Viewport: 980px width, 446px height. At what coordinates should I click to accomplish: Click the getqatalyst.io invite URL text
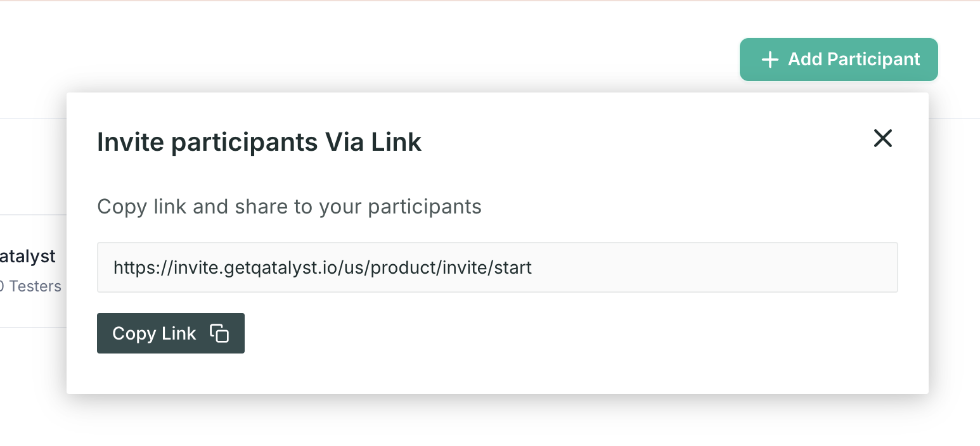coord(323,267)
